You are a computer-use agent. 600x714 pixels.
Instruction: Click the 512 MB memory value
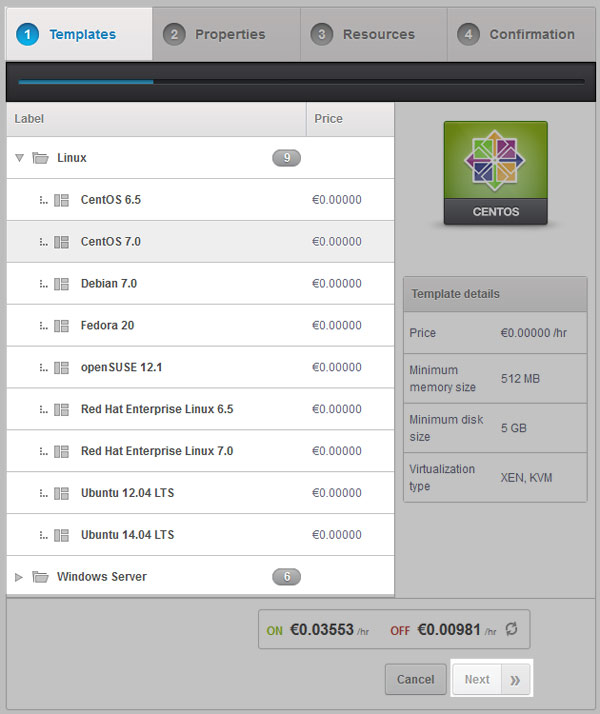point(520,379)
